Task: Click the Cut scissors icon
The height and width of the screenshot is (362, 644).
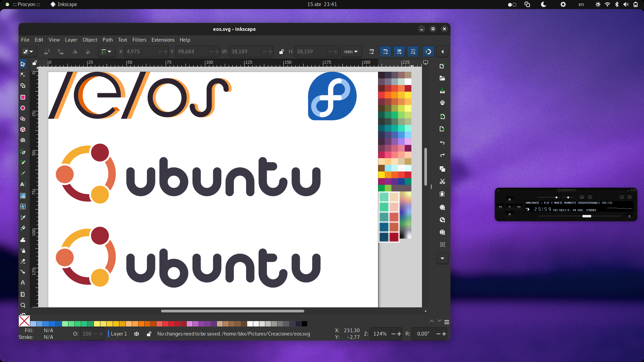Action: tap(442, 182)
